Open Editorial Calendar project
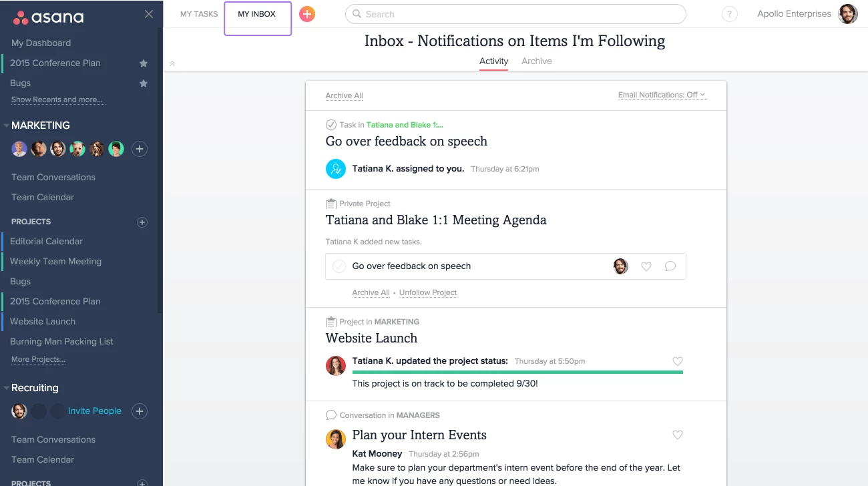Viewport: 868px width, 486px height. pyautogui.click(x=46, y=242)
